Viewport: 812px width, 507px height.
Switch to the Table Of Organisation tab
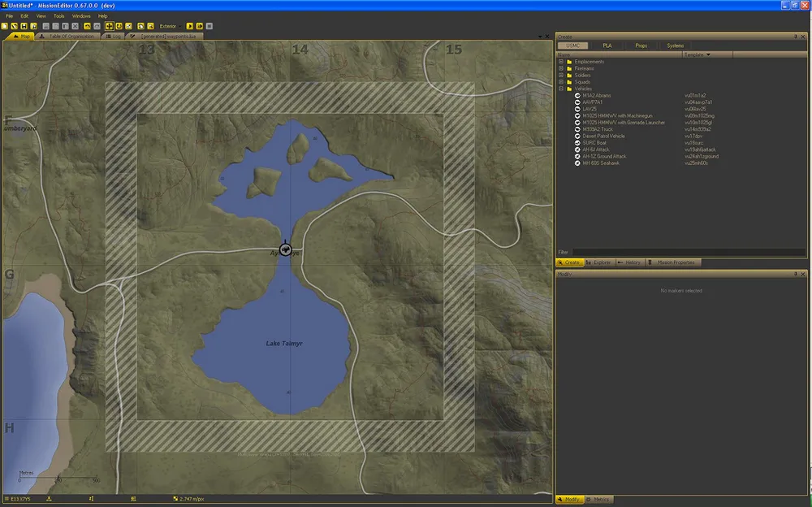67,37
